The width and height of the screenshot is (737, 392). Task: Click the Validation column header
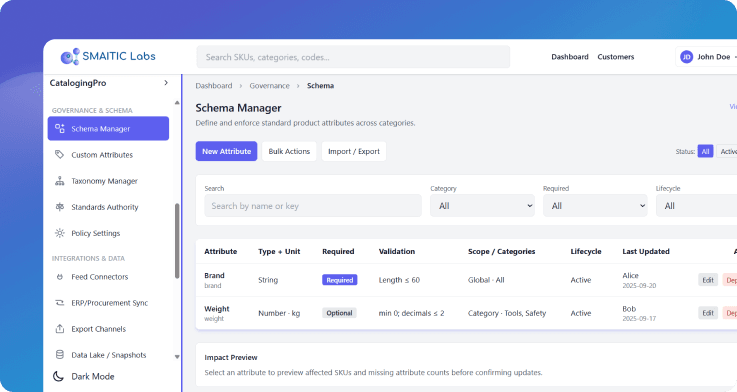click(x=397, y=251)
